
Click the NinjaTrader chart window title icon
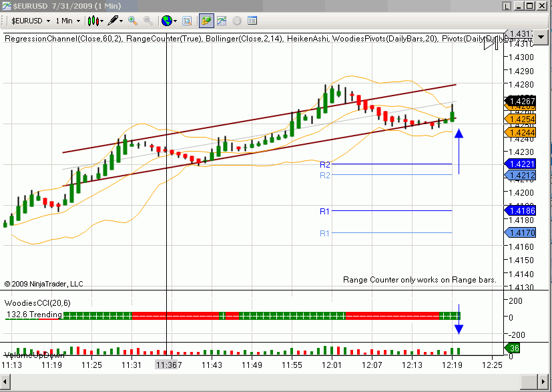[6, 6]
